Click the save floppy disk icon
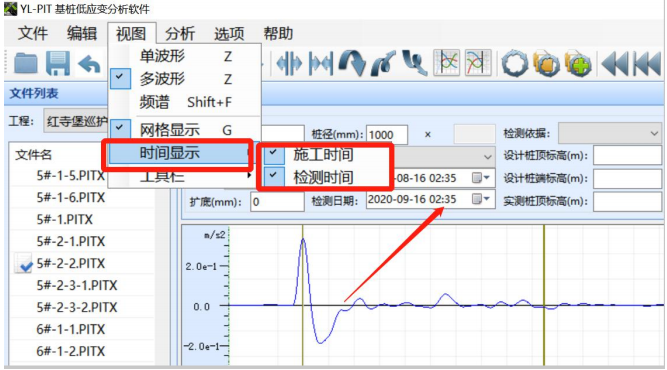The image size is (667, 370). [x=58, y=64]
